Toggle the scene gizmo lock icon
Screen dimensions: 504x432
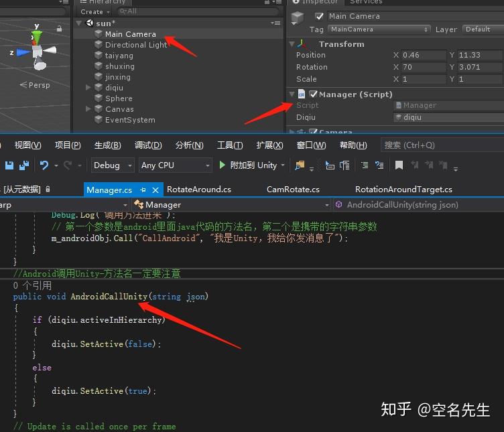(x=59, y=29)
